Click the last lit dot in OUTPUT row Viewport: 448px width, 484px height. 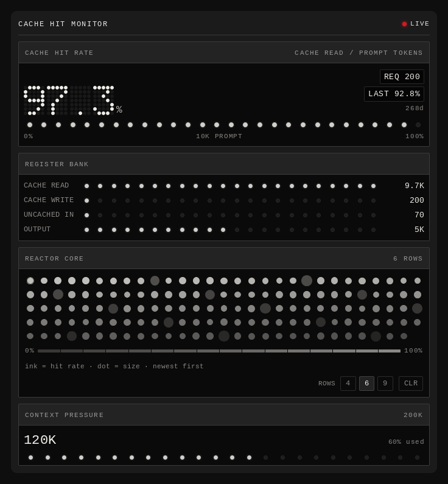(223, 230)
